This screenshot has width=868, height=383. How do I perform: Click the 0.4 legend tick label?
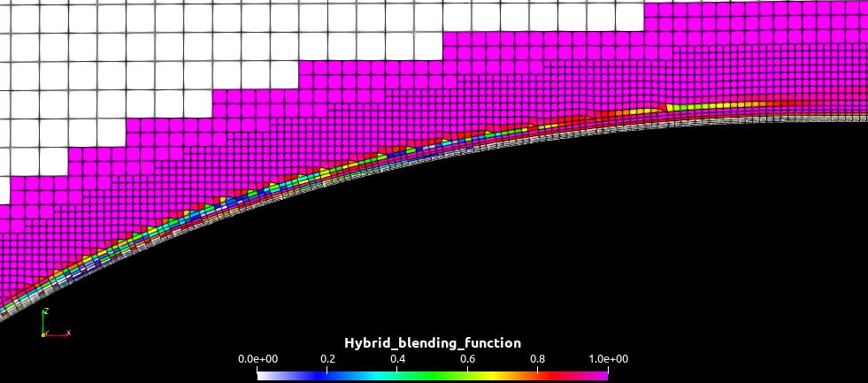397,359
